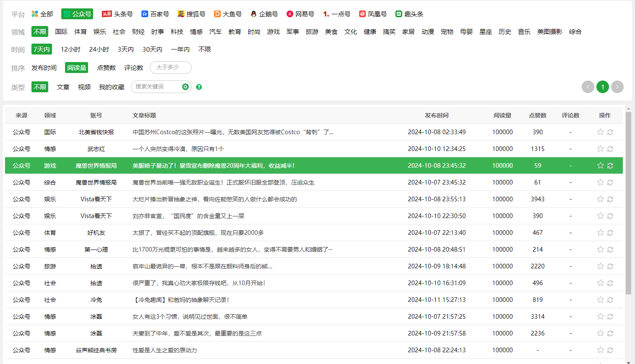Screen dimensions: 635x364
Task: Sort by 发布时间
Action: [x=44, y=68]
